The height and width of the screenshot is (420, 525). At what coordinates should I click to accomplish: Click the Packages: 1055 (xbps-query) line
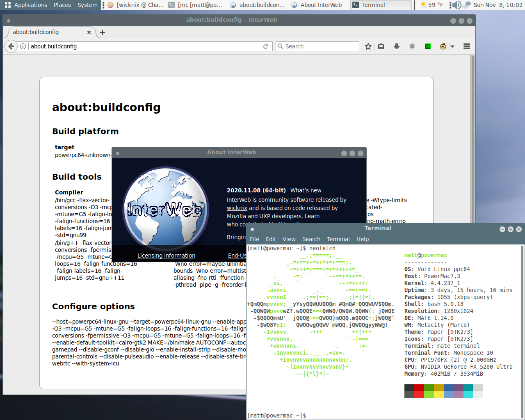click(x=448, y=297)
